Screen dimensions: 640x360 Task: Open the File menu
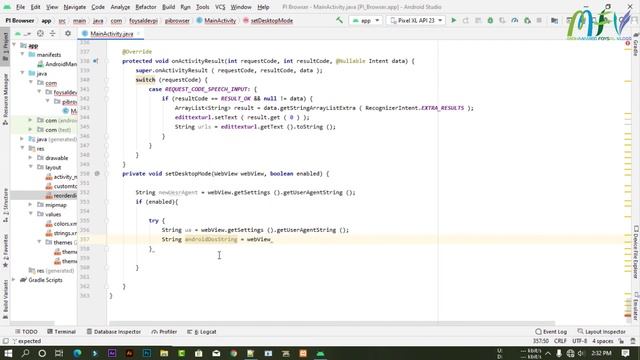coord(20,7)
